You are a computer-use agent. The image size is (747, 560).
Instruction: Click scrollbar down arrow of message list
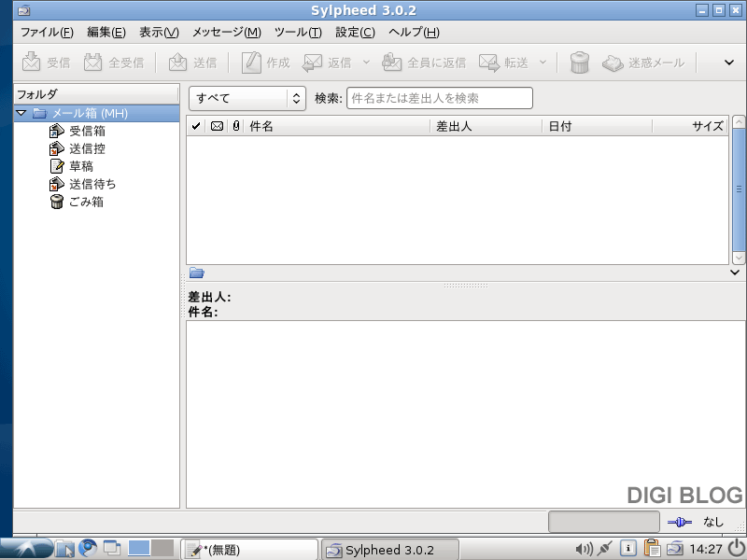[739, 258]
